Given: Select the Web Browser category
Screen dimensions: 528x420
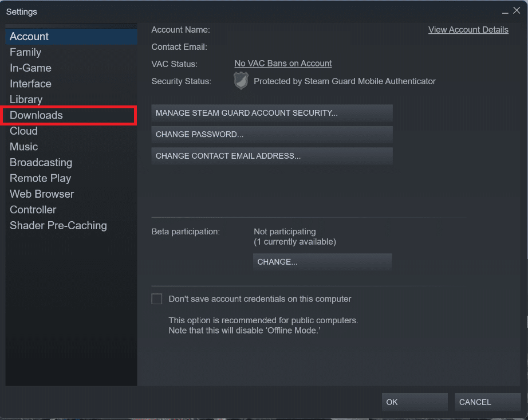Looking at the screenshot, I should tap(71, 194).
